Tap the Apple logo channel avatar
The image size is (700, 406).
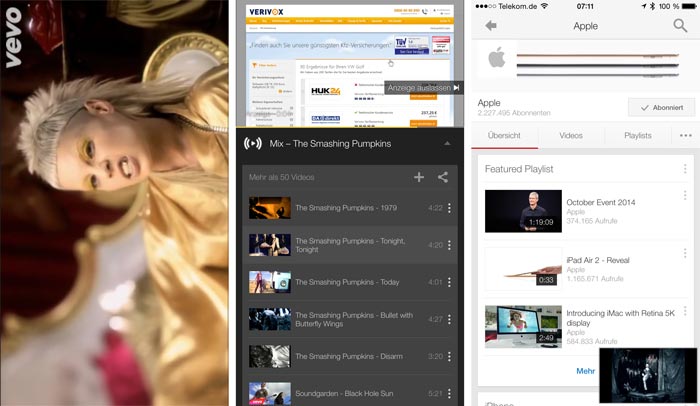(496, 59)
